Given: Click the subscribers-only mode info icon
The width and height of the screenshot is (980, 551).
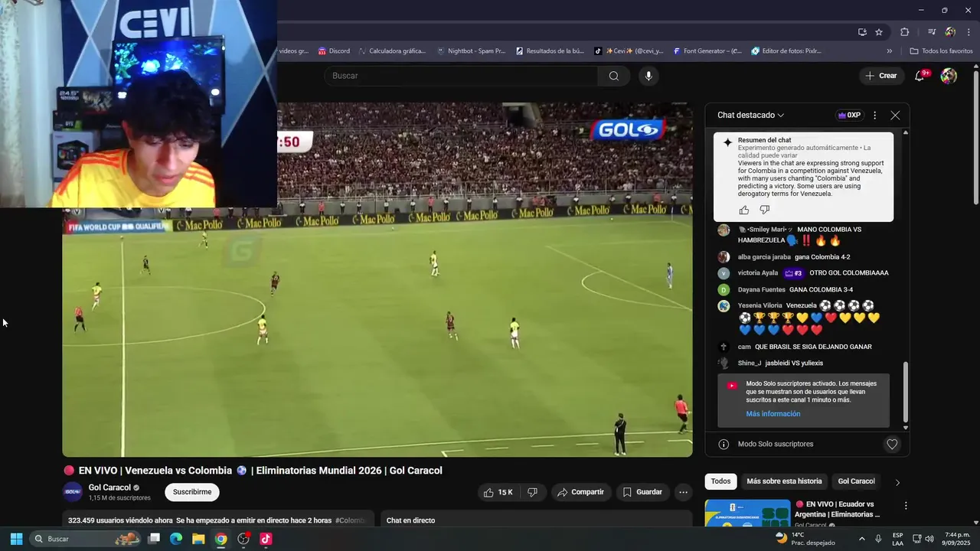Looking at the screenshot, I should pyautogui.click(x=724, y=444).
